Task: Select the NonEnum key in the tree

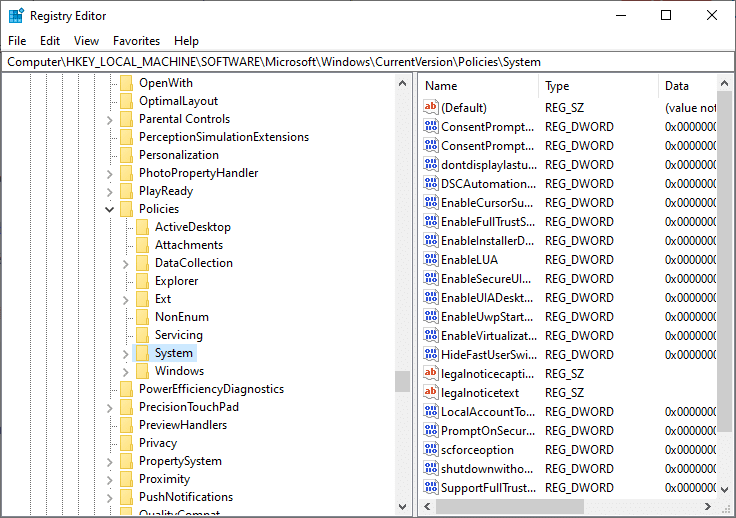Action: 182,317
